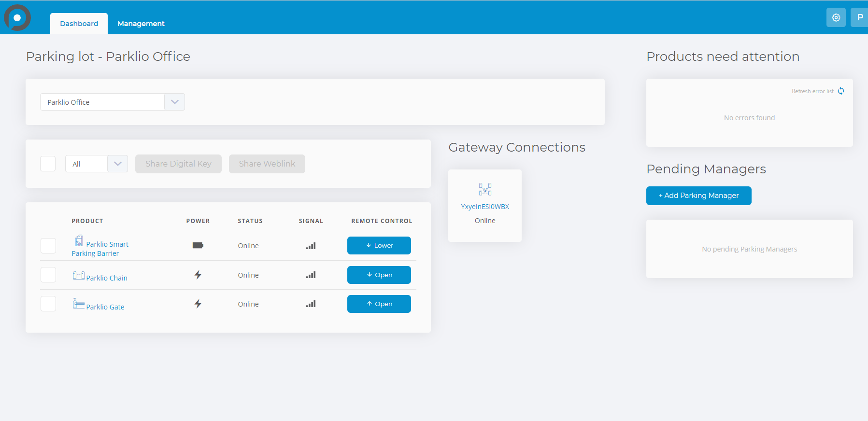Click the signal strength icon for Parklio Gate

[x=311, y=304]
